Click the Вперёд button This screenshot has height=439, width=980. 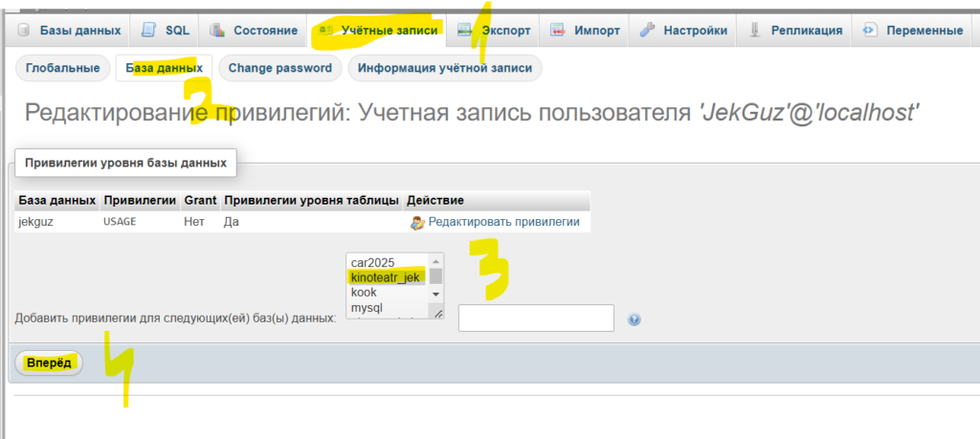tap(49, 362)
